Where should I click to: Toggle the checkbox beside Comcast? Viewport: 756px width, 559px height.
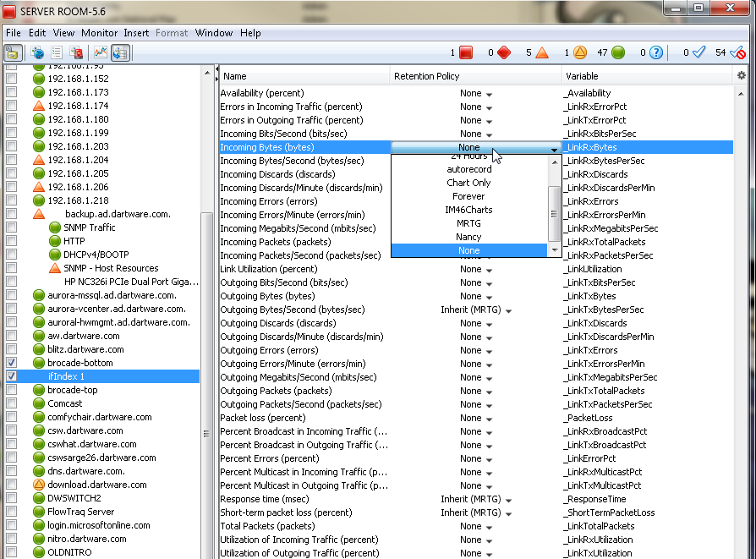(12, 403)
